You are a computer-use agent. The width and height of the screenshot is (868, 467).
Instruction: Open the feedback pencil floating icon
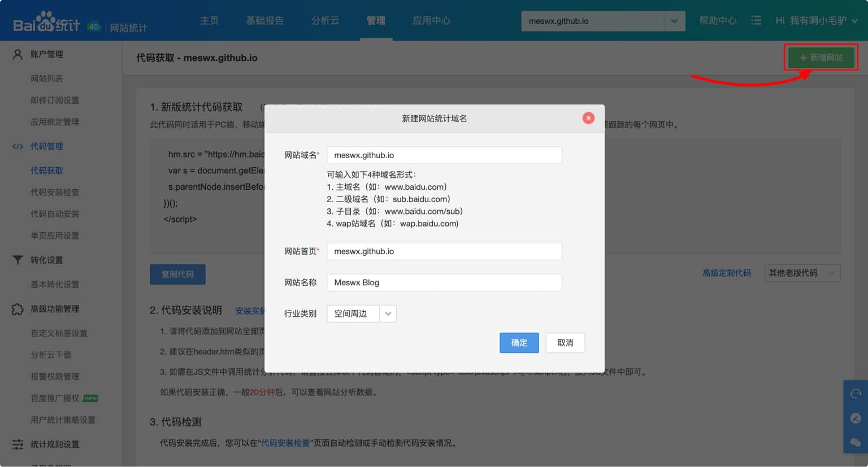[x=856, y=418]
